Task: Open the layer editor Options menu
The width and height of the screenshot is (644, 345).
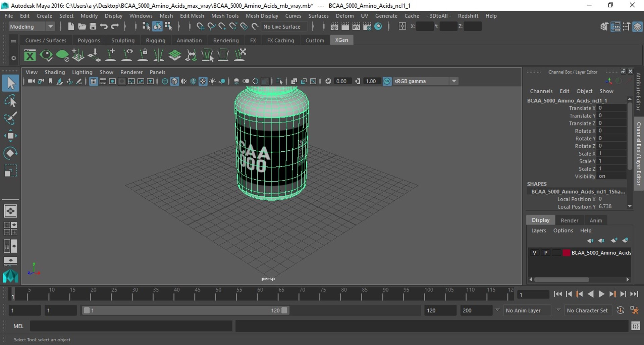Action: click(563, 231)
